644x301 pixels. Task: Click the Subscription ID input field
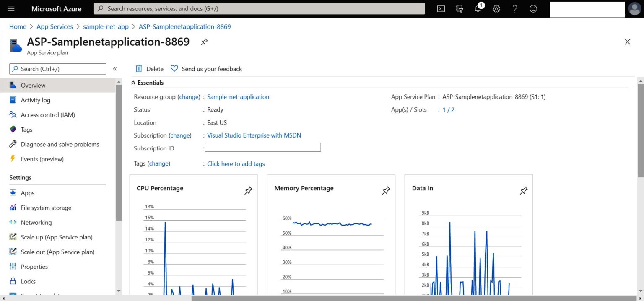[262, 147]
